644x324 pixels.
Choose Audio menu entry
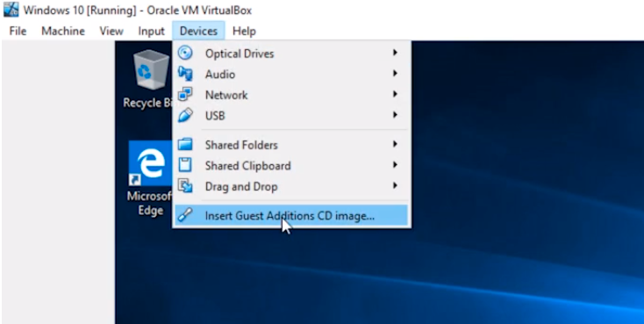(x=291, y=74)
